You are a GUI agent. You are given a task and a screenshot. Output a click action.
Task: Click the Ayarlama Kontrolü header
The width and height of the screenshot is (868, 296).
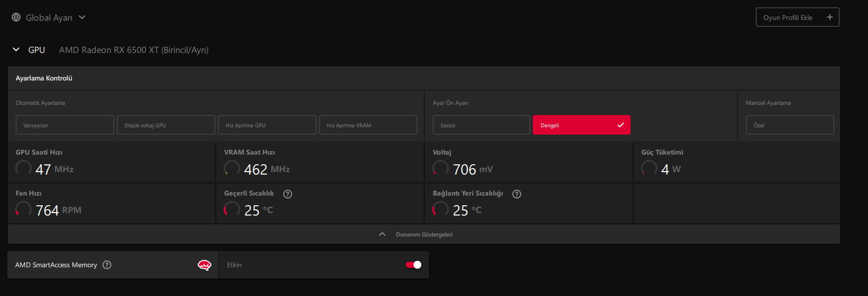tap(44, 78)
